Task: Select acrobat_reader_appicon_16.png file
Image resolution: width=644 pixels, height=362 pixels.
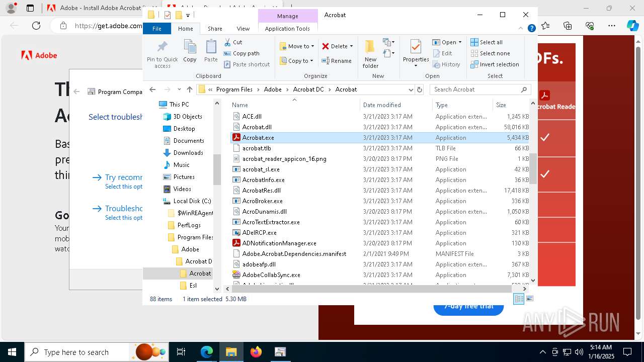Action: pos(380,159)
